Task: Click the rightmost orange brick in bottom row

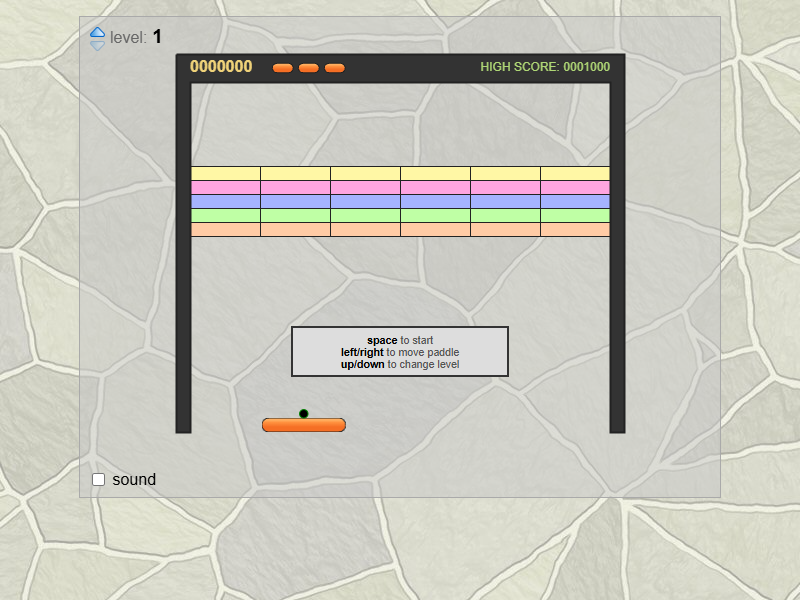Action: click(x=575, y=229)
